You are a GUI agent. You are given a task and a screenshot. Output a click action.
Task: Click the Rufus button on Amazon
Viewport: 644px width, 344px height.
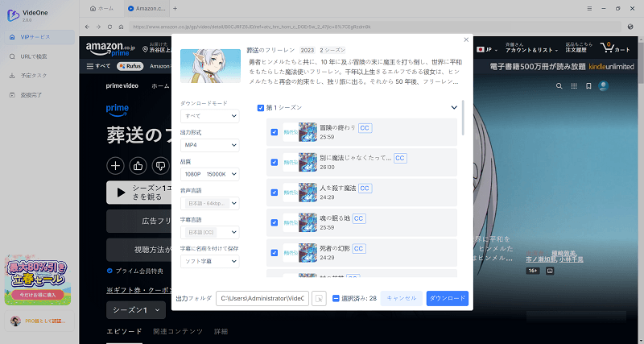130,66
